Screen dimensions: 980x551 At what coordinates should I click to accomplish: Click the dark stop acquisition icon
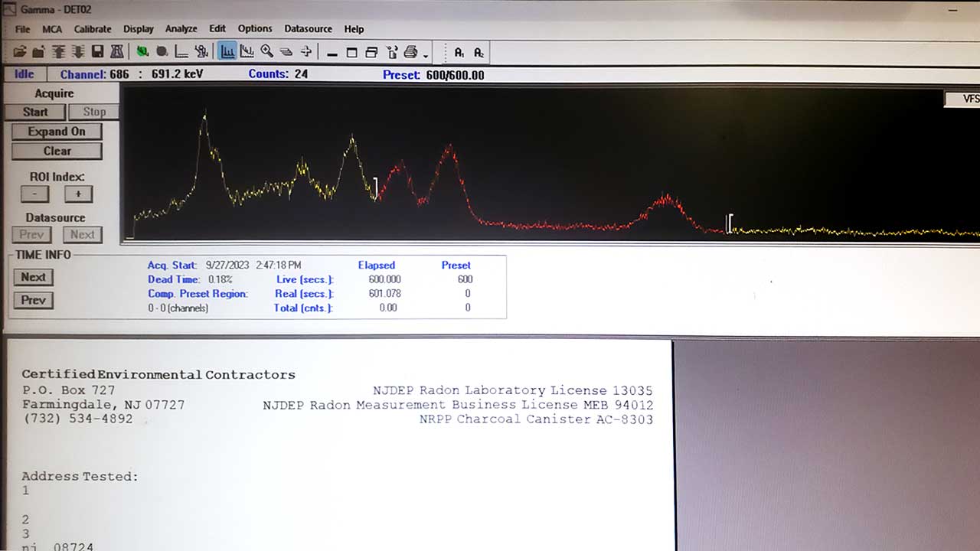point(162,52)
